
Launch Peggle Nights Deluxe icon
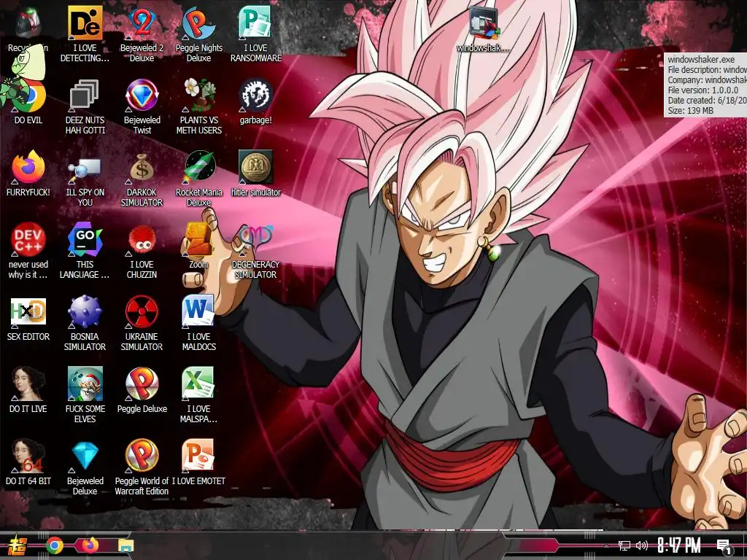198,23
